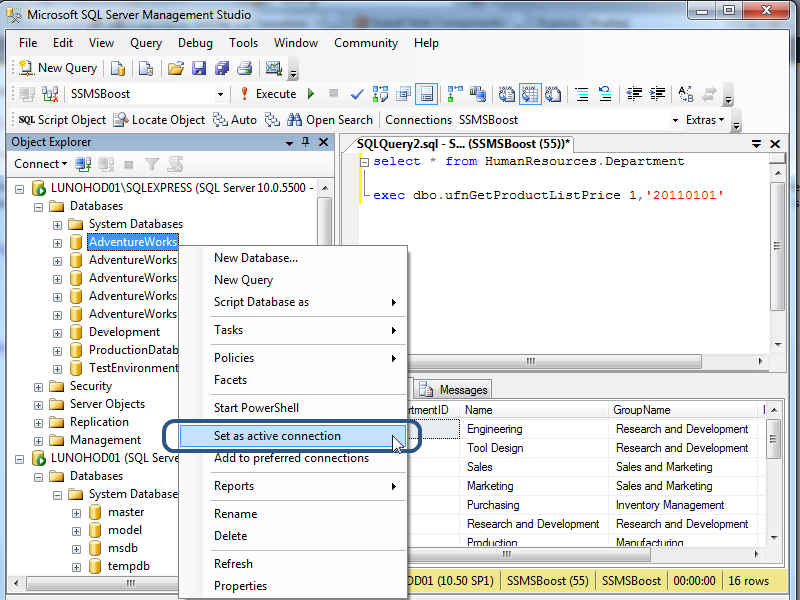The height and width of the screenshot is (600, 800).
Task: Open the Extras dropdown menu
Action: pyautogui.click(x=705, y=120)
